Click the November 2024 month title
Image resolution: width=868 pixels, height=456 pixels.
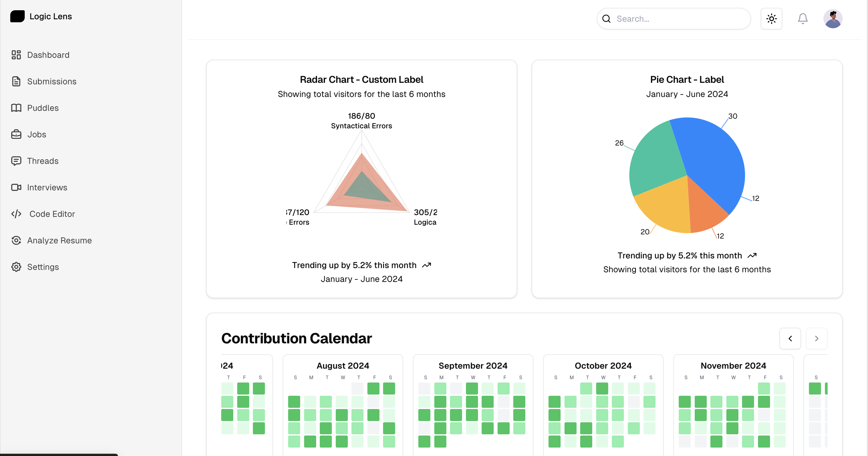pyautogui.click(x=733, y=366)
